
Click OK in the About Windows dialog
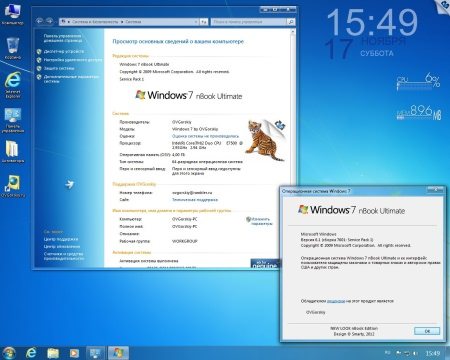427,331
